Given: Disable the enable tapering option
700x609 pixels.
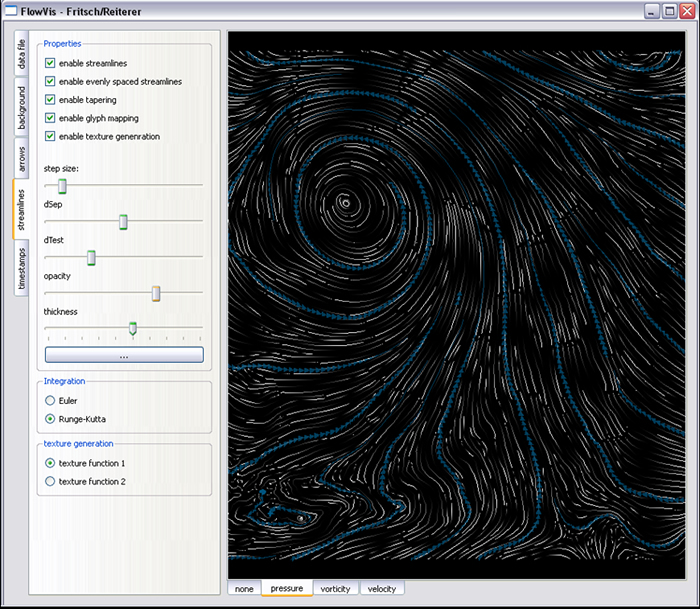Looking at the screenshot, I should [50, 100].
